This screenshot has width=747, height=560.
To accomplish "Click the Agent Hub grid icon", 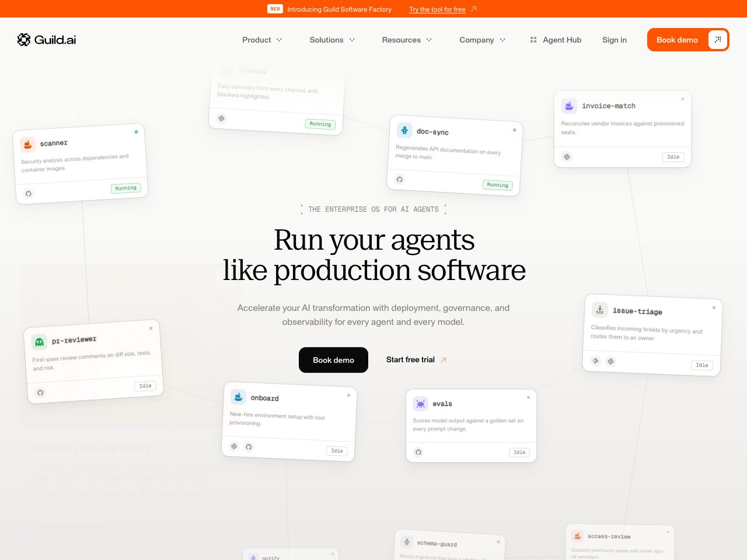I will coord(533,40).
